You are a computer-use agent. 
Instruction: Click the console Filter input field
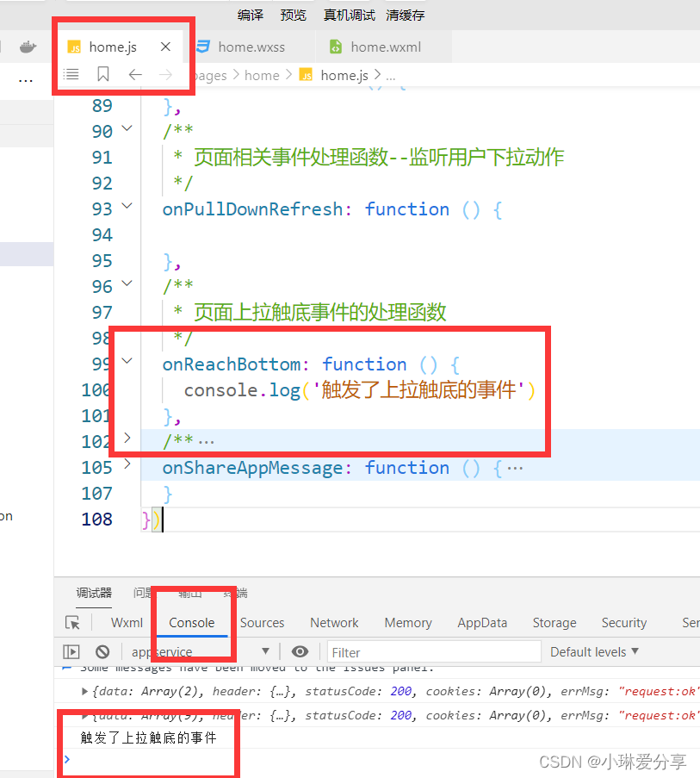pos(434,652)
